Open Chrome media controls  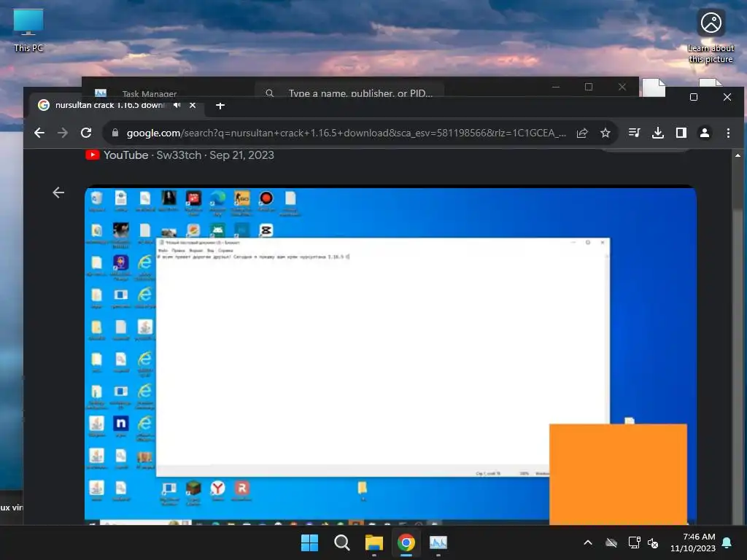[634, 133]
